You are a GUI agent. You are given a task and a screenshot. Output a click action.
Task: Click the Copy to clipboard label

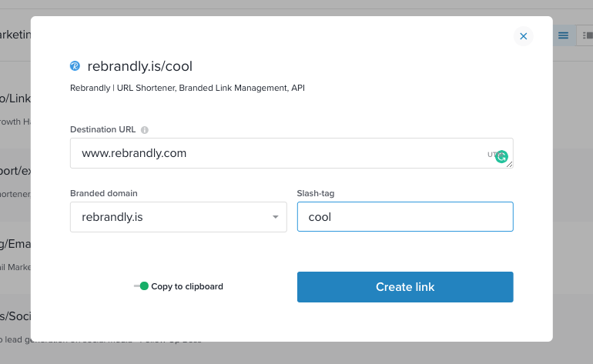click(x=187, y=286)
